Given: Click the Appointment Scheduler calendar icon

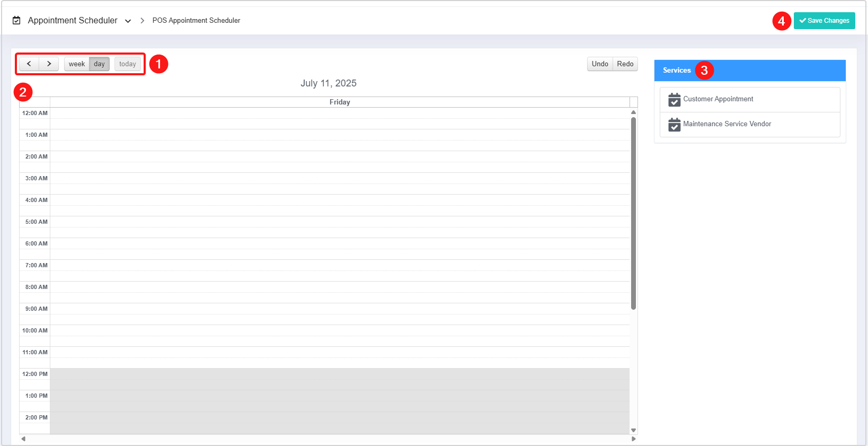Looking at the screenshot, I should tap(16, 21).
